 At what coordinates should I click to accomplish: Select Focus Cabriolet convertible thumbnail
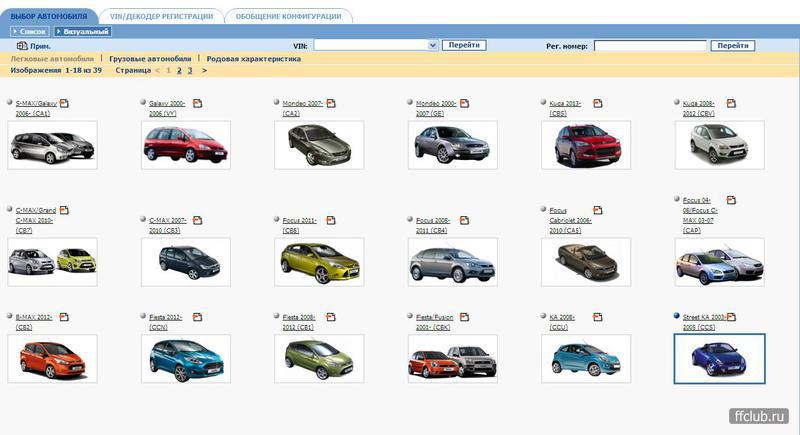point(586,262)
